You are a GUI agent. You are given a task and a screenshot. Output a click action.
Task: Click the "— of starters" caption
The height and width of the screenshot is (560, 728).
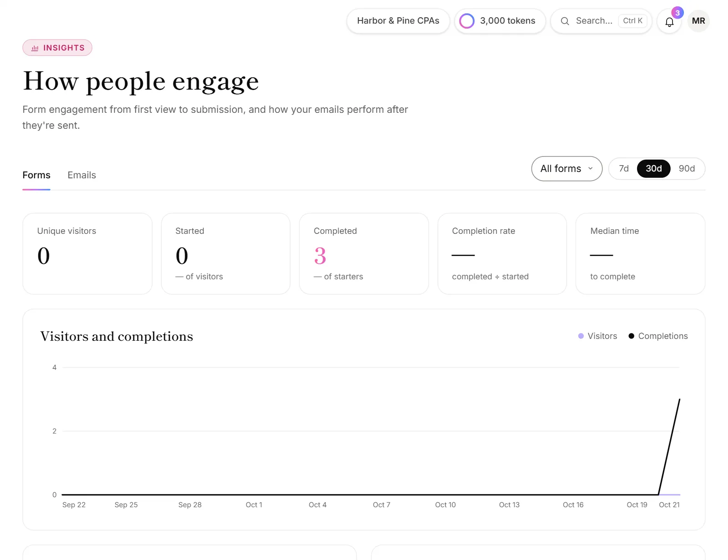(339, 277)
